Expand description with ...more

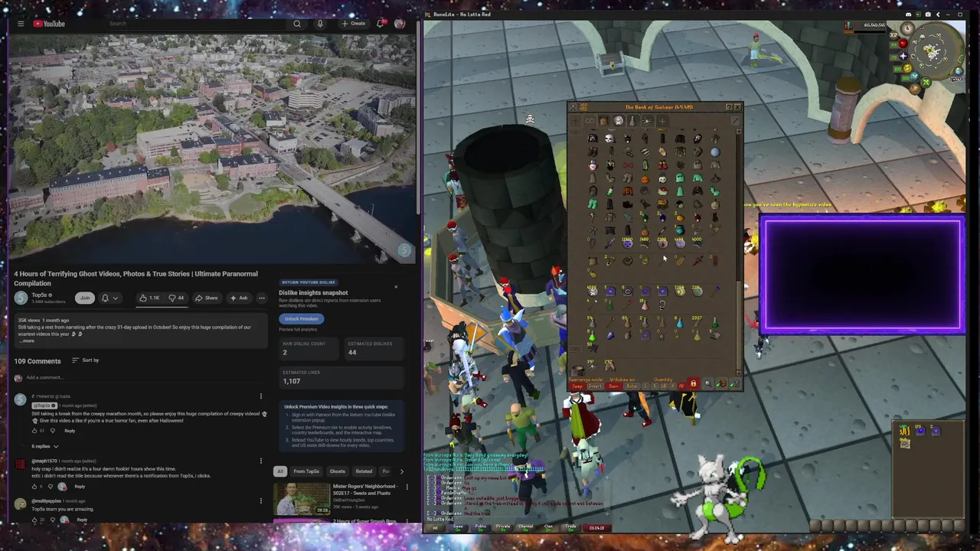pos(27,341)
